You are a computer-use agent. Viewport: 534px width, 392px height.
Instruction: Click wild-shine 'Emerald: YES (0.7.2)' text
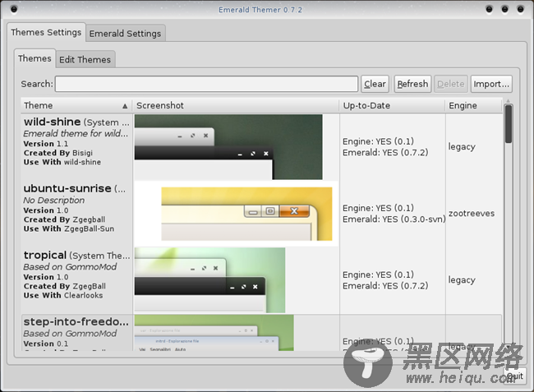385,153
